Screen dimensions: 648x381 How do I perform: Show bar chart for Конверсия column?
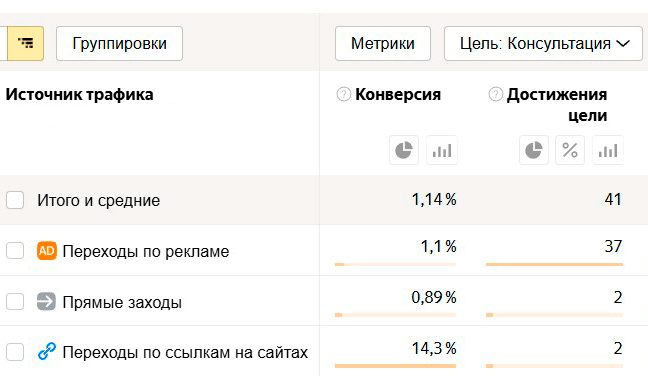[x=442, y=150]
